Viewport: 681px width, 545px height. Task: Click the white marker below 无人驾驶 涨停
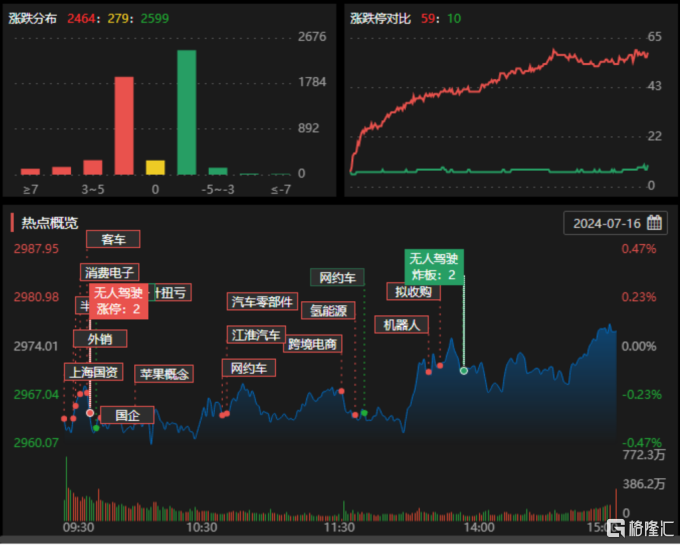click(x=90, y=413)
